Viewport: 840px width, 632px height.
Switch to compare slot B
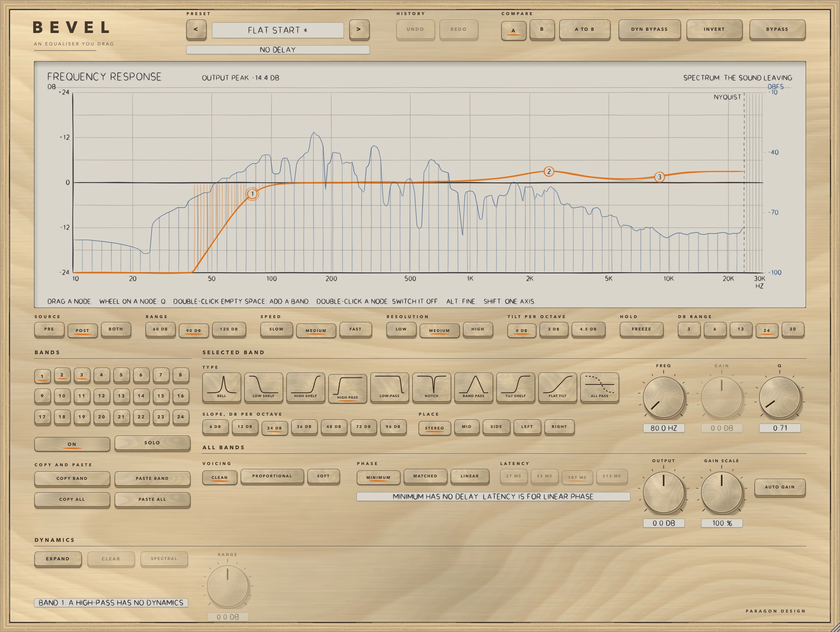coord(542,29)
